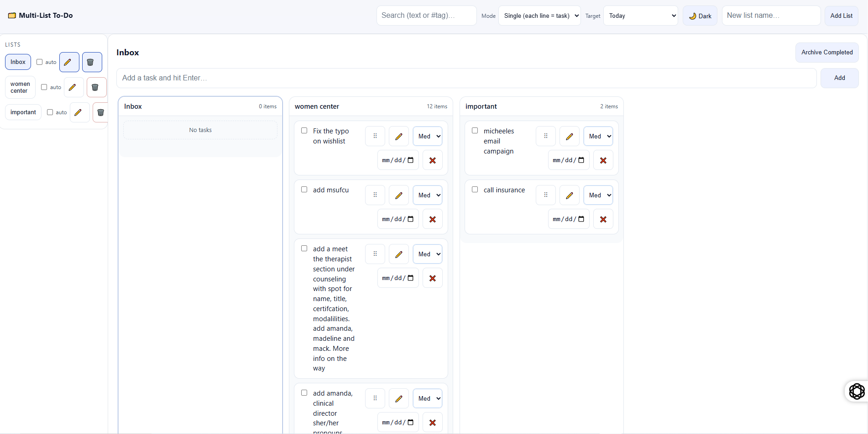Edit the Fix the typo on wishlist task

399,136
